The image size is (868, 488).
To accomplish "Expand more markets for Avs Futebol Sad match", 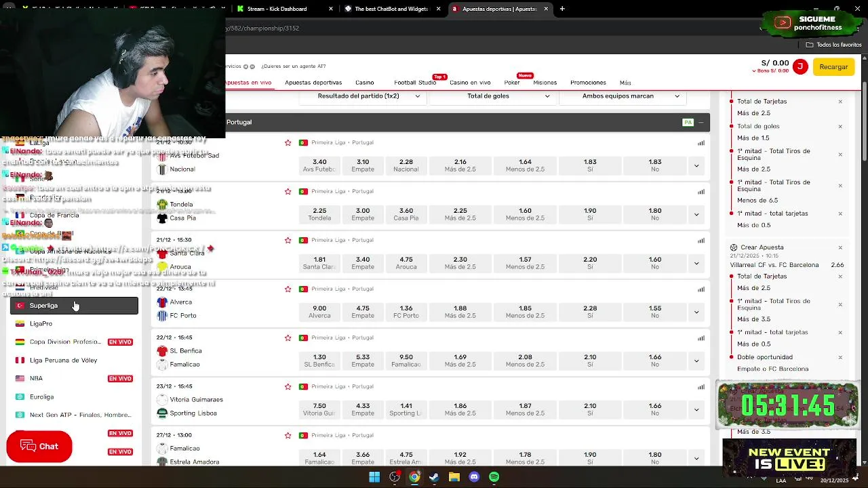I will pyautogui.click(x=696, y=165).
